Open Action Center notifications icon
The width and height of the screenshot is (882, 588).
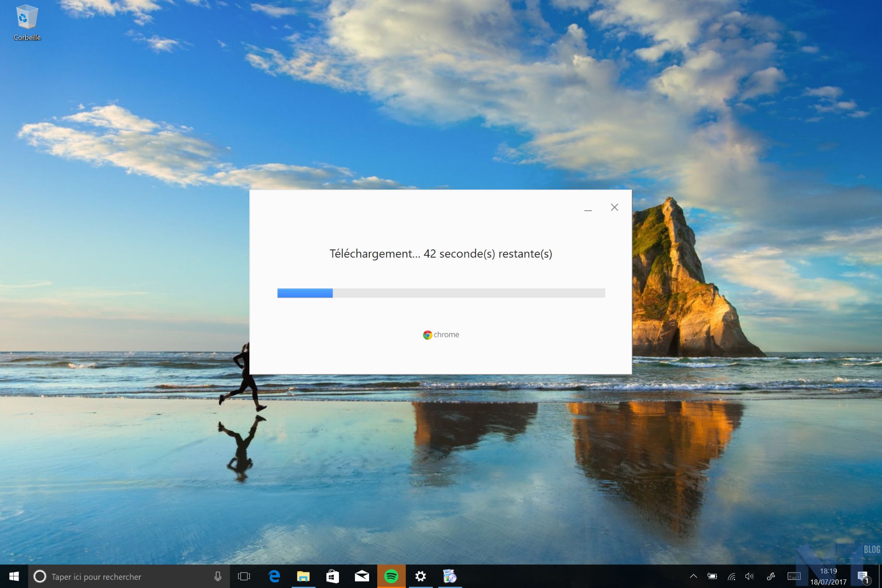[x=863, y=576]
